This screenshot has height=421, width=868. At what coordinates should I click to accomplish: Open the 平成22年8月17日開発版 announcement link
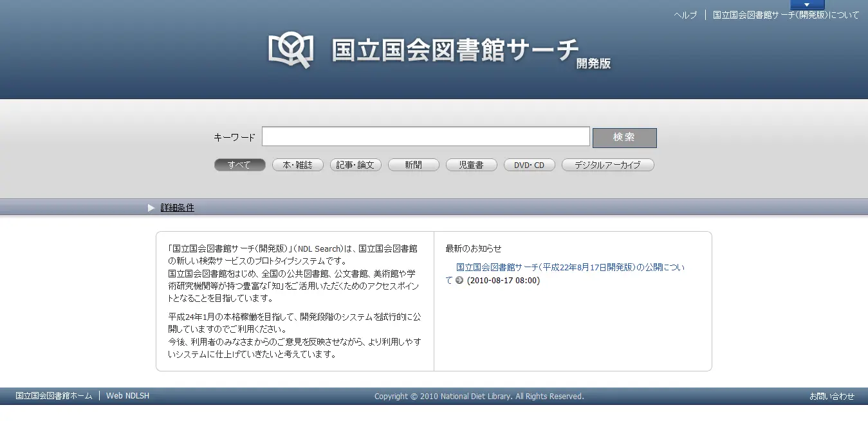pyautogui.click(x=570, y=267)
